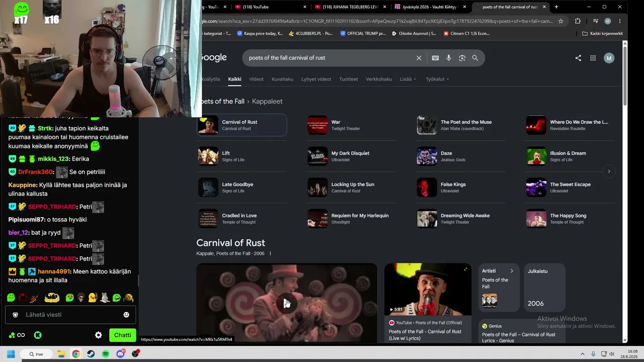
Task: Open the song False Kings
Action: tap(460, 188)
